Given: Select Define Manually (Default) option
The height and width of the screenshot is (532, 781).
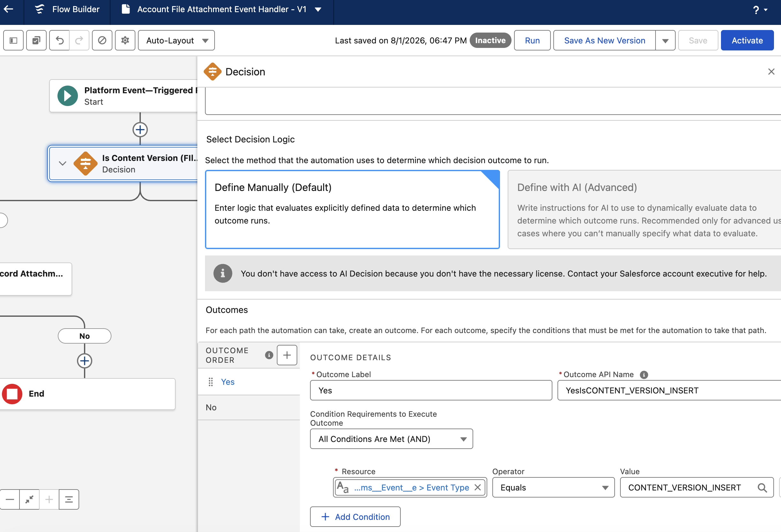Looking at the screenshot, I should [x=353, y=209].
